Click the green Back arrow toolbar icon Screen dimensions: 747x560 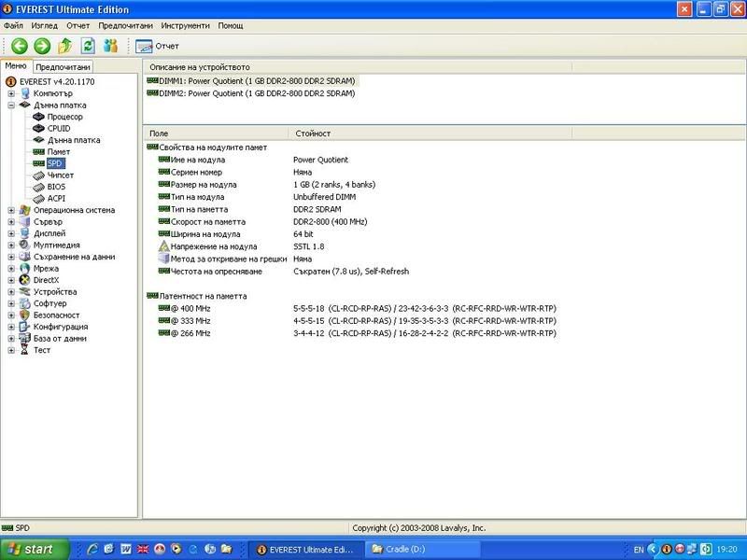point(19,46)
